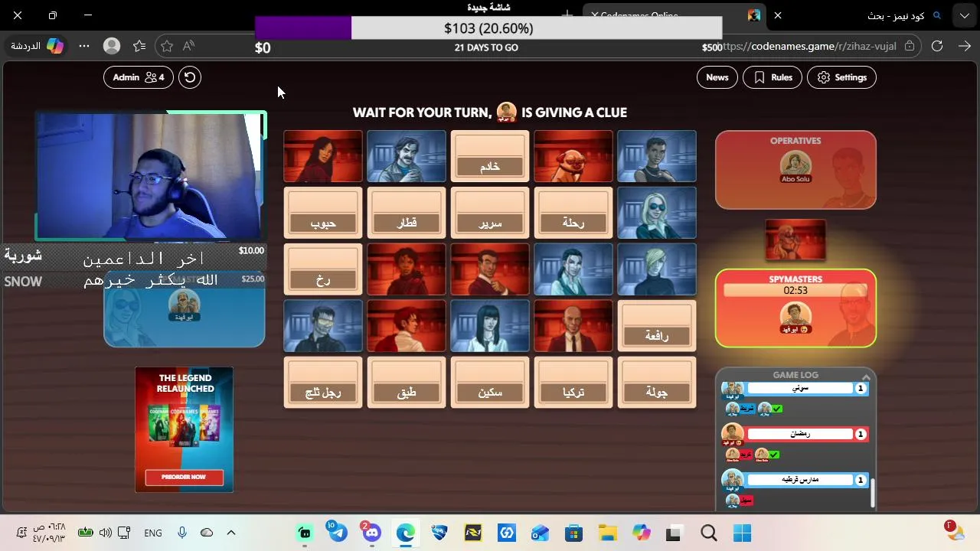The image size is (980, 551).
Task: Click game log clue رمضان
Action: 800,434
